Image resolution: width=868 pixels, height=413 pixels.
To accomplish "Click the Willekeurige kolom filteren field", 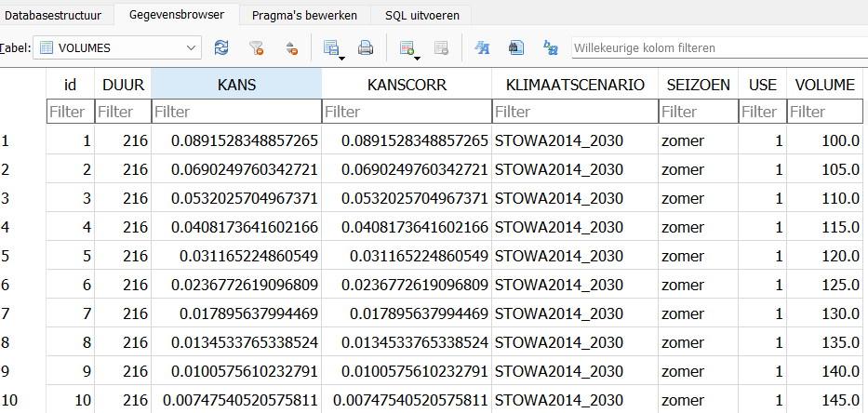I will [720, 48].
